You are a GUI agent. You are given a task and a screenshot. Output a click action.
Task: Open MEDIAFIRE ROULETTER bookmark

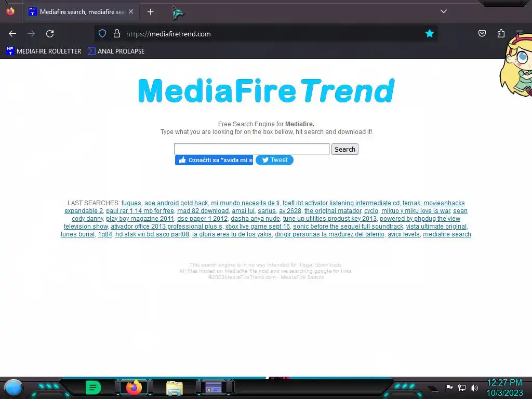click(44, 51)
